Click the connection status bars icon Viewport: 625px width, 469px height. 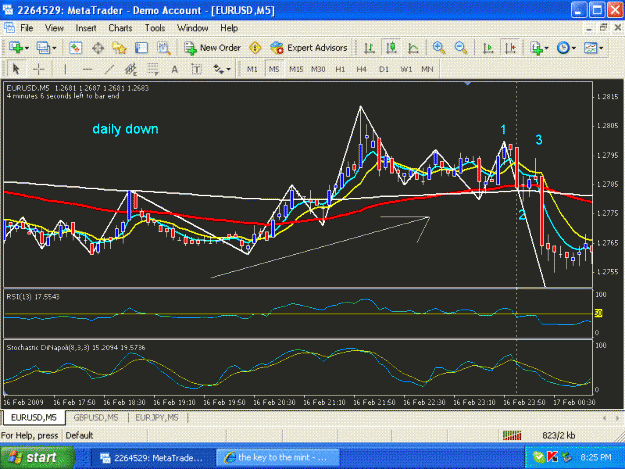coord(512,435)
